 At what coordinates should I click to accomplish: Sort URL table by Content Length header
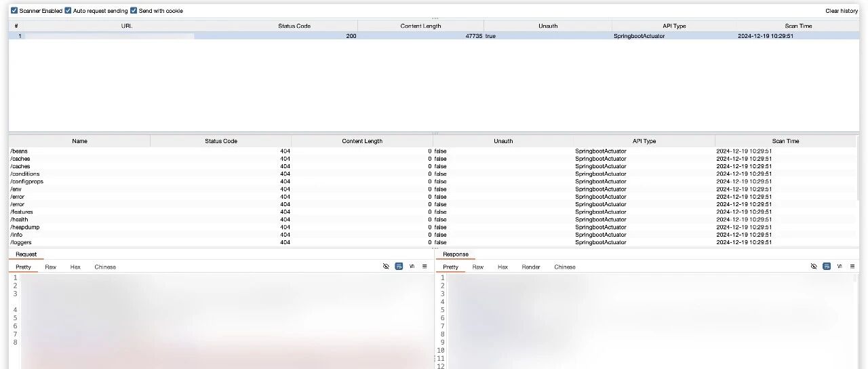click(x=420, y=26)
